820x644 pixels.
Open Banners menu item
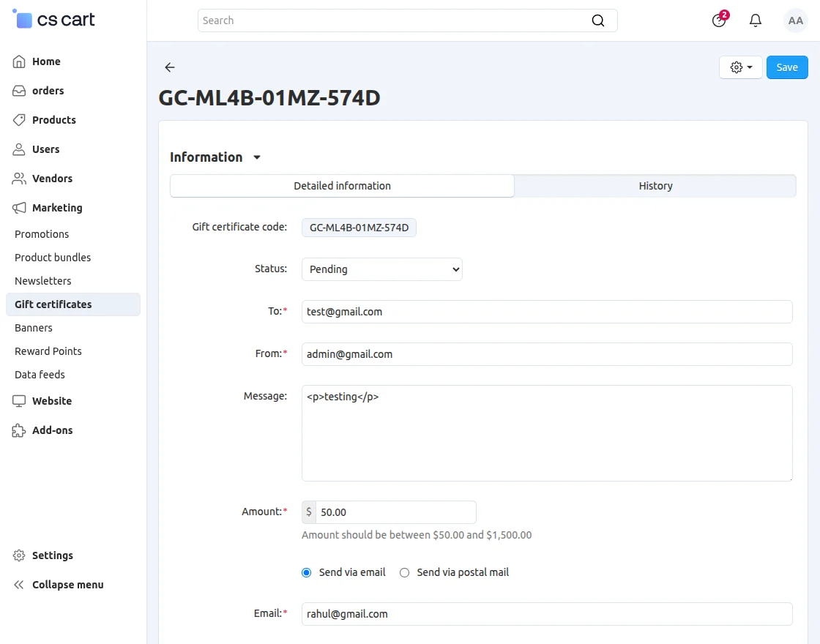[34, 328]
